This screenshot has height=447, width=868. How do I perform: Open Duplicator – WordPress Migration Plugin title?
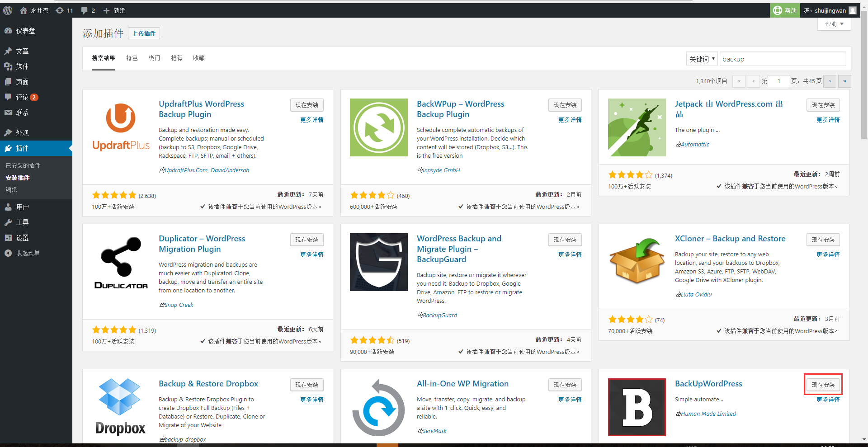[x=202, y=244]
